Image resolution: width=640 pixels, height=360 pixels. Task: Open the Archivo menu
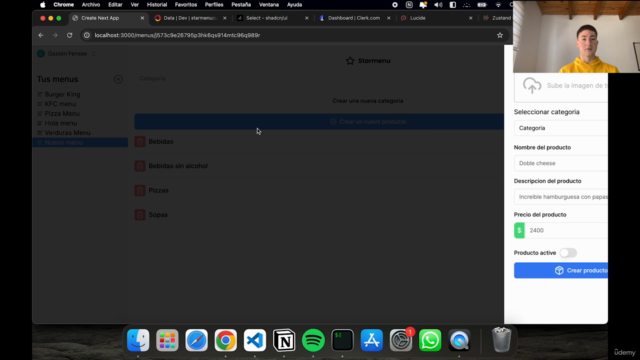pos(91,5)
